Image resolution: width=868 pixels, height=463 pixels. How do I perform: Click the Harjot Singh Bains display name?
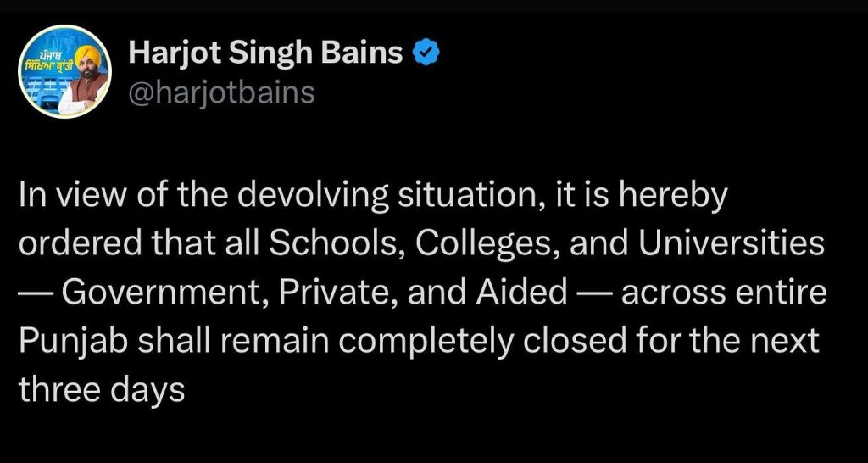265,53
